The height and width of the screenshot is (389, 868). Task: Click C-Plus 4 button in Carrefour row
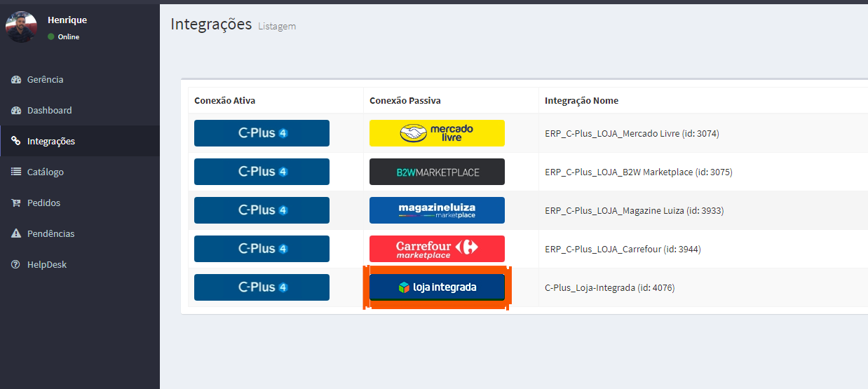(x=262, y=249)
